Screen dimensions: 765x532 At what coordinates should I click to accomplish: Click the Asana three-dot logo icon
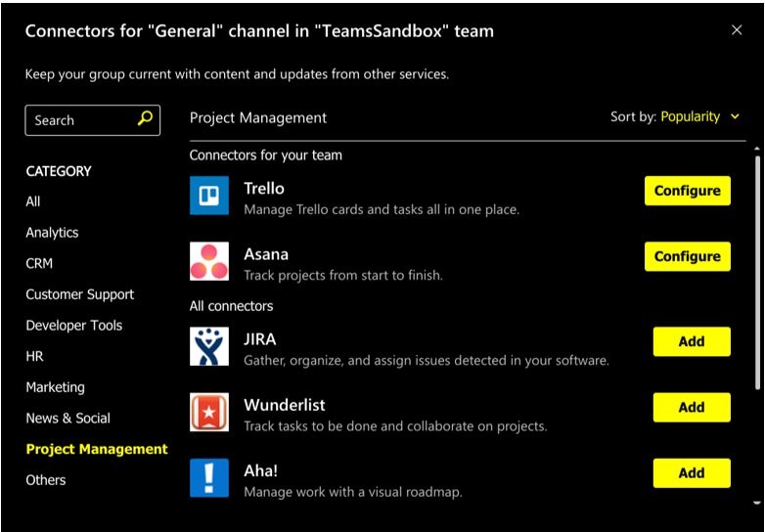(x=208, y=261)
